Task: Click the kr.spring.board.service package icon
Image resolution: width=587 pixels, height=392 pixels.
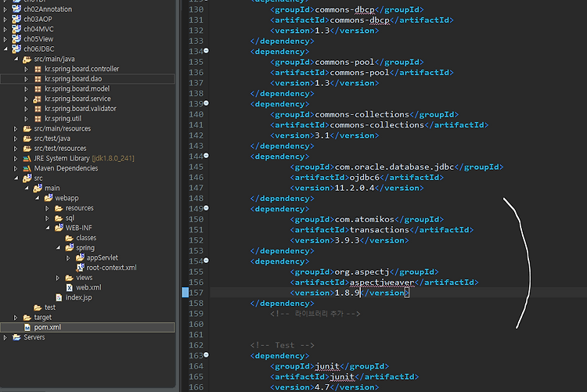Action: click(37, 99)
